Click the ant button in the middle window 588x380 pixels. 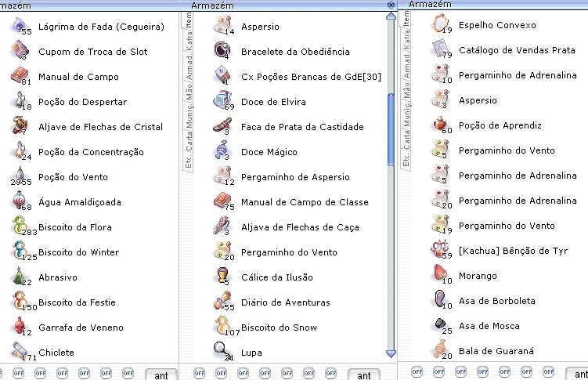pos(364,375)
